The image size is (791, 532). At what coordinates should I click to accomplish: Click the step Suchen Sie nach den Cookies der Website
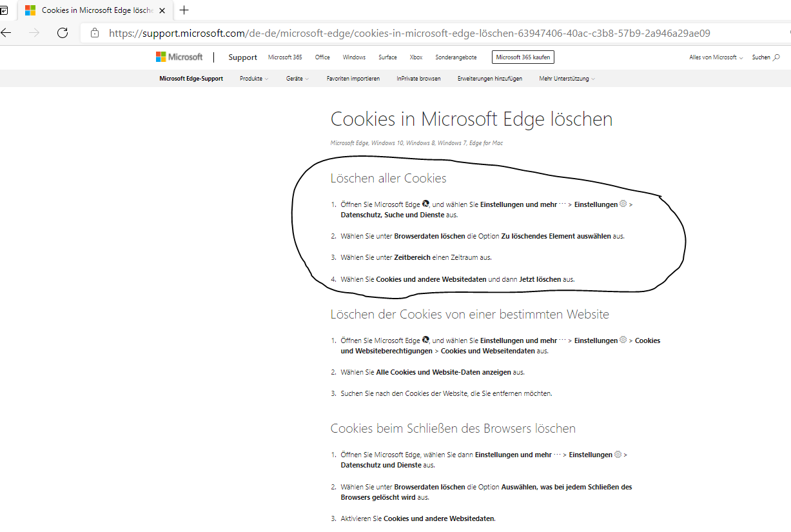pyautogui.click(x=446, y=393)
